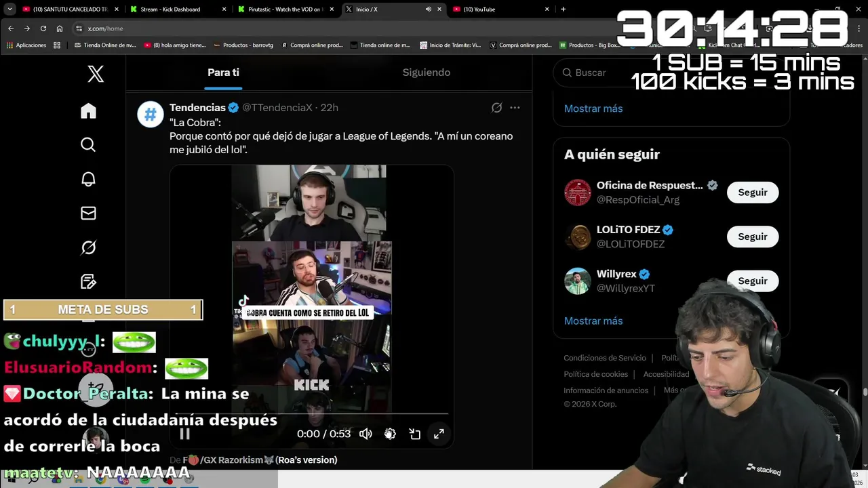Image resolution: width=868 pixels, height=488 pixels.
Task: Click the video progress bar
Action: click(312, 413)
